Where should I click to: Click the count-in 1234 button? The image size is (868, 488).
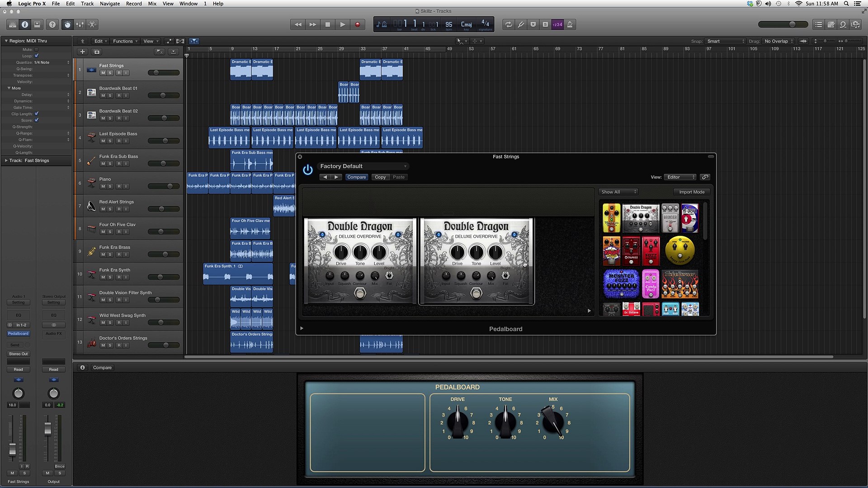tap(557, 24)
